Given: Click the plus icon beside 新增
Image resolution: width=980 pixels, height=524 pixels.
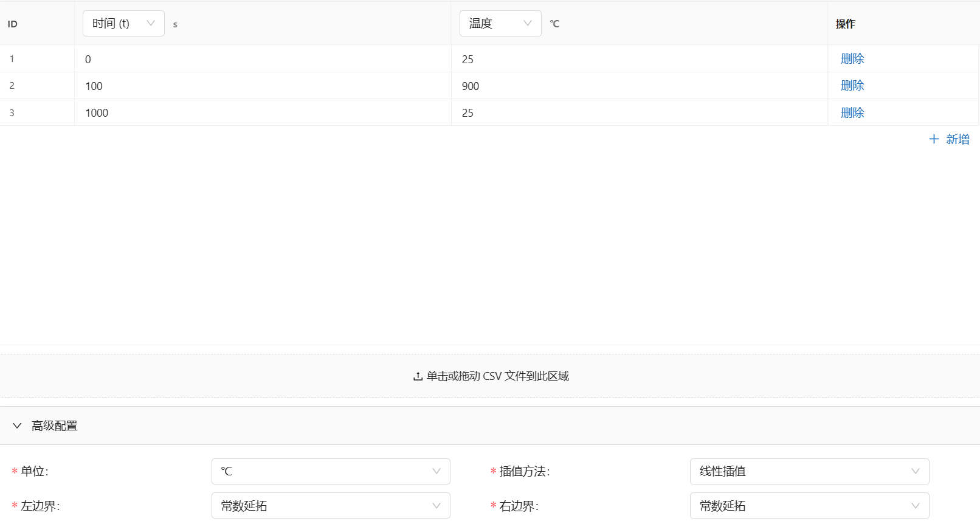Looking at the screenshot, I should point(934,139).
